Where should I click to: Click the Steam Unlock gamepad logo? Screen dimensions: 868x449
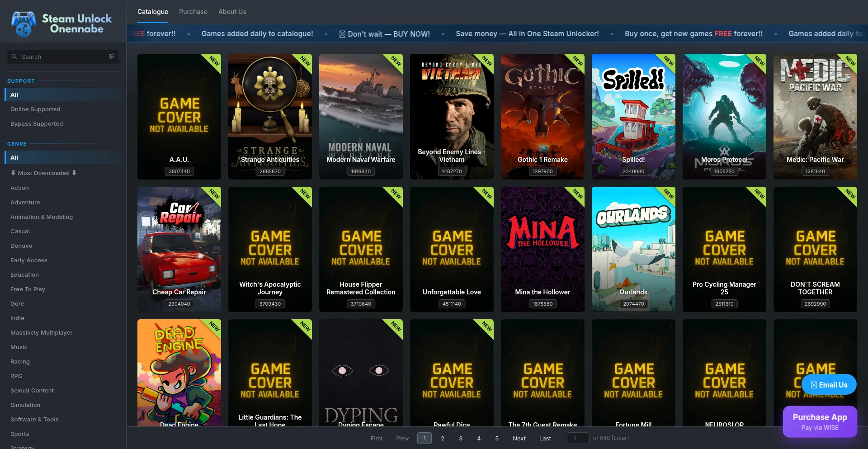click(24, 24)
